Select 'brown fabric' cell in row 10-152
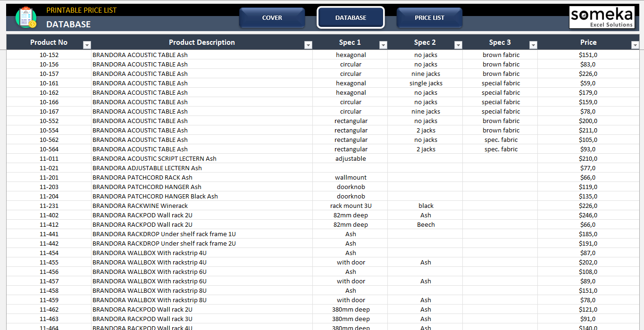Viewport: 644px width, 330px height. click(x=500, y=55)
